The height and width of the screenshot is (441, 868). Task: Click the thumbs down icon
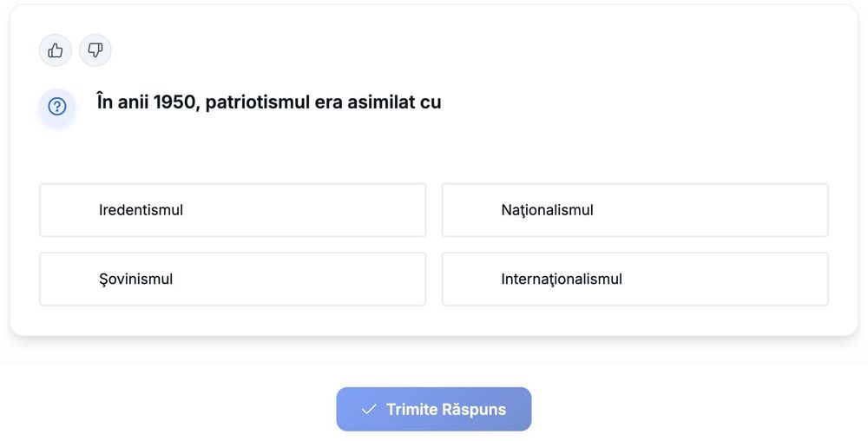pos(95,50)
